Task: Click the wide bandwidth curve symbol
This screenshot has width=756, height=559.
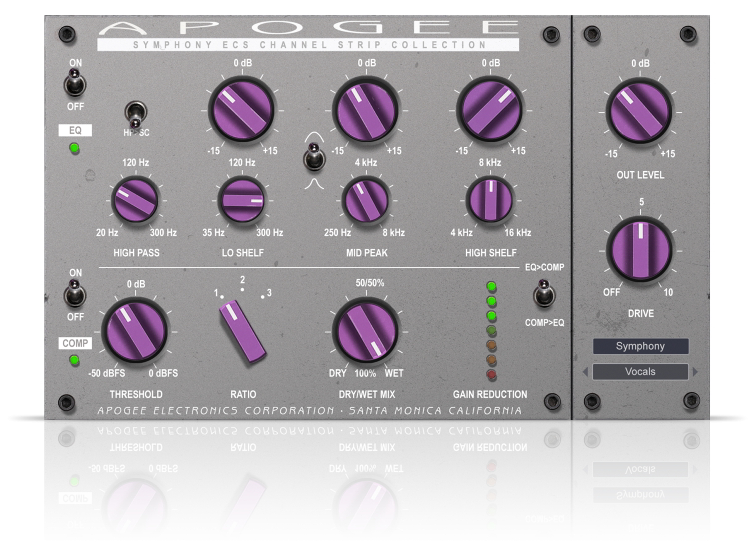Action: (x=314, y=137)
